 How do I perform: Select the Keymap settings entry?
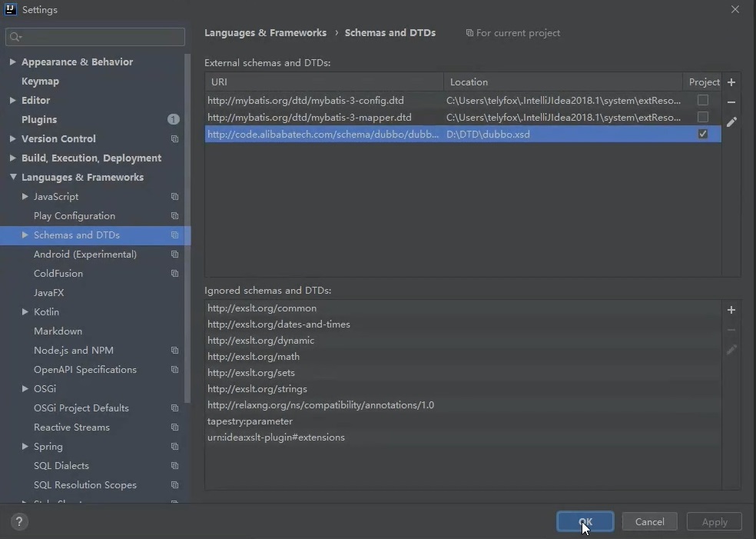tap(40, 81)
